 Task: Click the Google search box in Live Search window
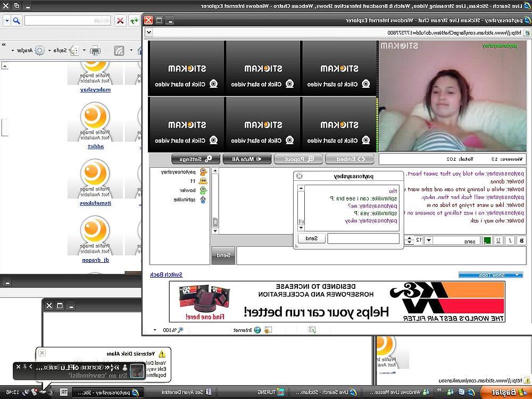[68, 21]
